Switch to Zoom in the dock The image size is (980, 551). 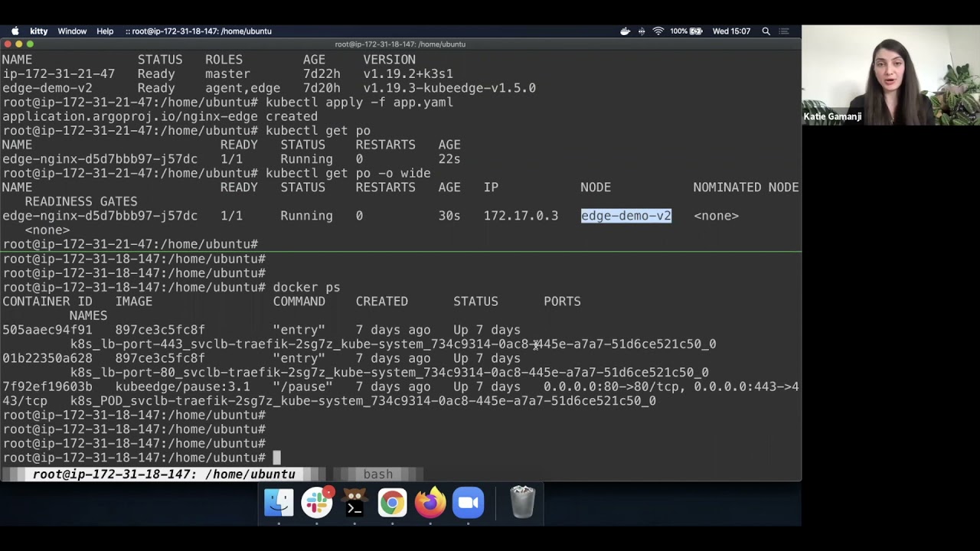coord(468,503)
